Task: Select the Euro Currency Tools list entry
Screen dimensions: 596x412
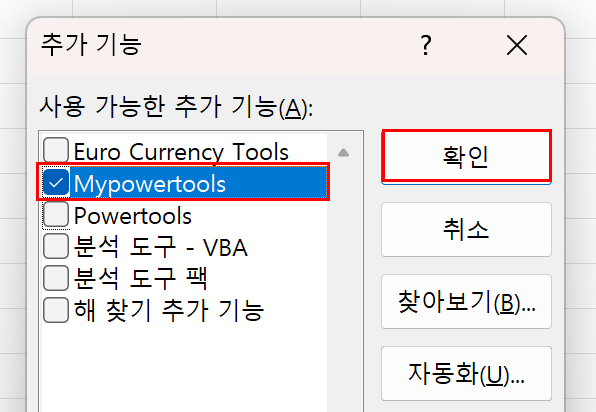Action: (181, 152)
